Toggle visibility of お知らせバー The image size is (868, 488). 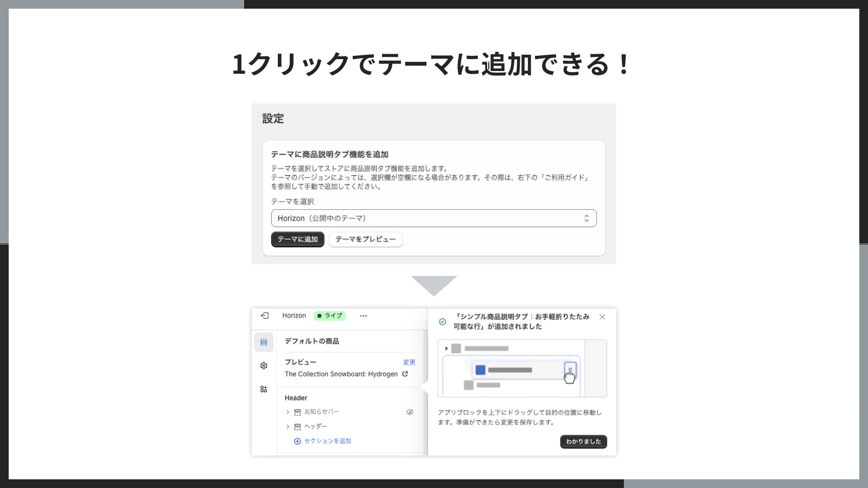[x=410, y=412]
